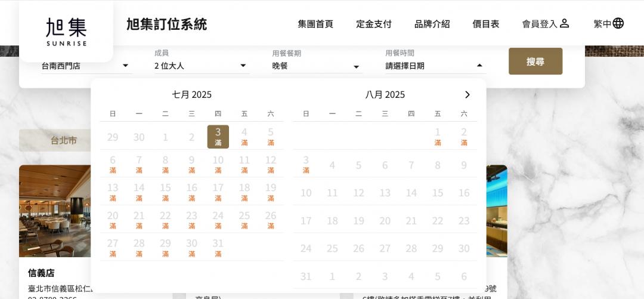Select July 4 in calendar
Screen dimensions: 644x299
click(x=244, y=137)
